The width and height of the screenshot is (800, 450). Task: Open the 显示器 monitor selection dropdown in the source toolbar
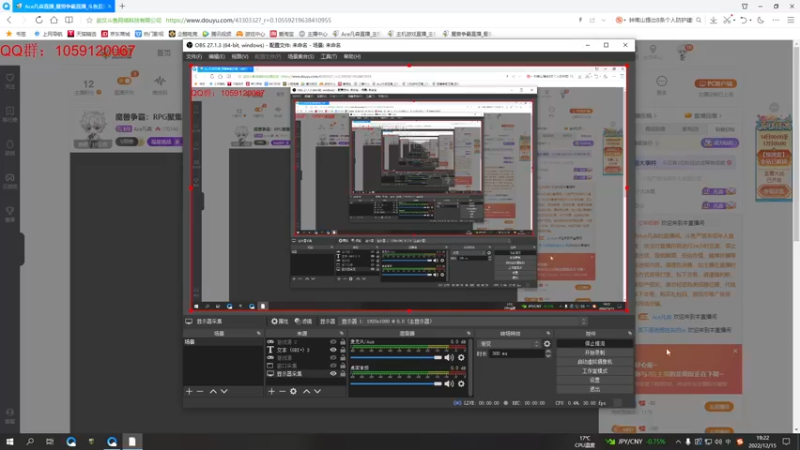coord(463,321)
